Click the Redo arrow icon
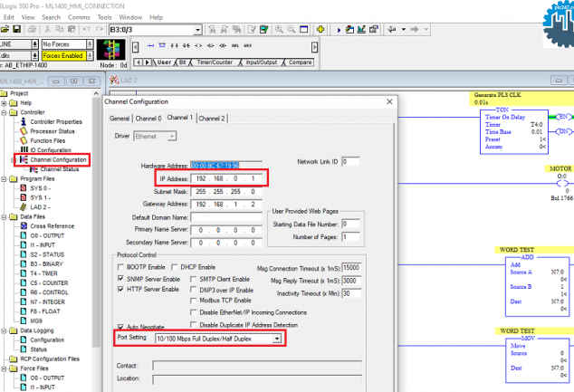 99,29
